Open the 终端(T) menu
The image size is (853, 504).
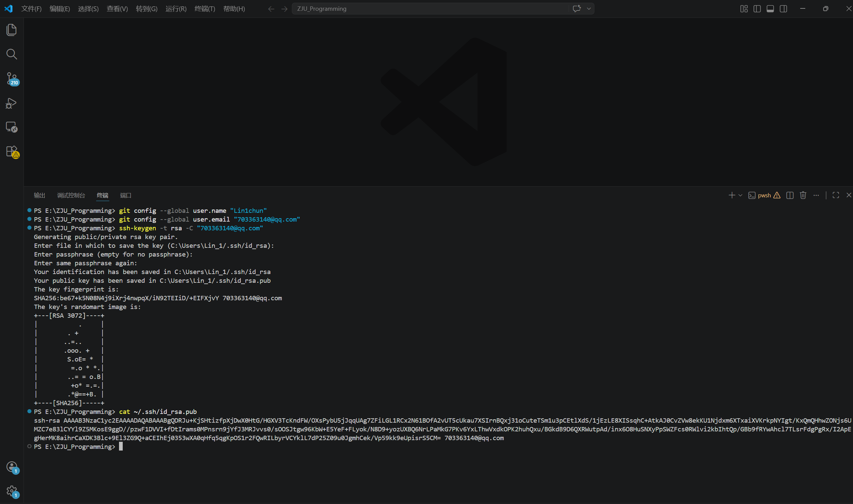tap(205, 9)
